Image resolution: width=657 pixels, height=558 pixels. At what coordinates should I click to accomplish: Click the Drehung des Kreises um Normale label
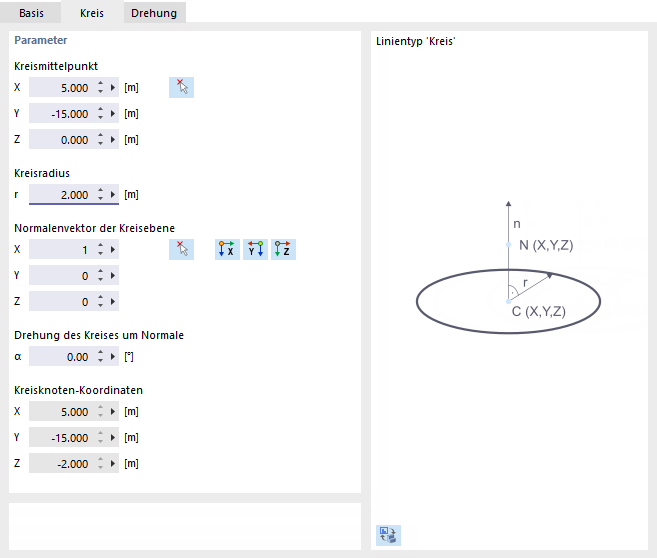pyautogui.click(x=99, y=335)
